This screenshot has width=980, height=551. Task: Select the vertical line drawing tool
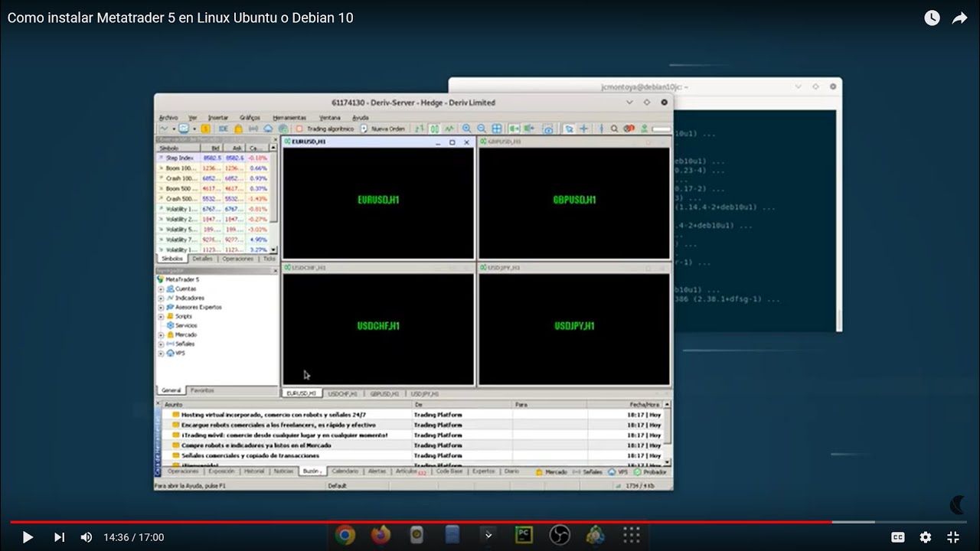tap(602, 129)
